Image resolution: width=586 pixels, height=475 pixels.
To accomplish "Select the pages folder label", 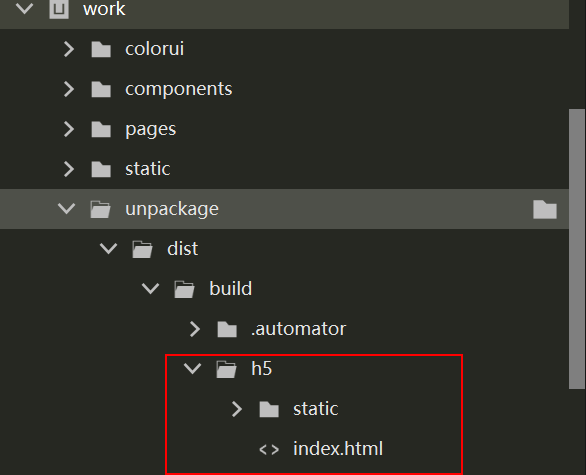I will pyautogui.click(x=151, y=130).
